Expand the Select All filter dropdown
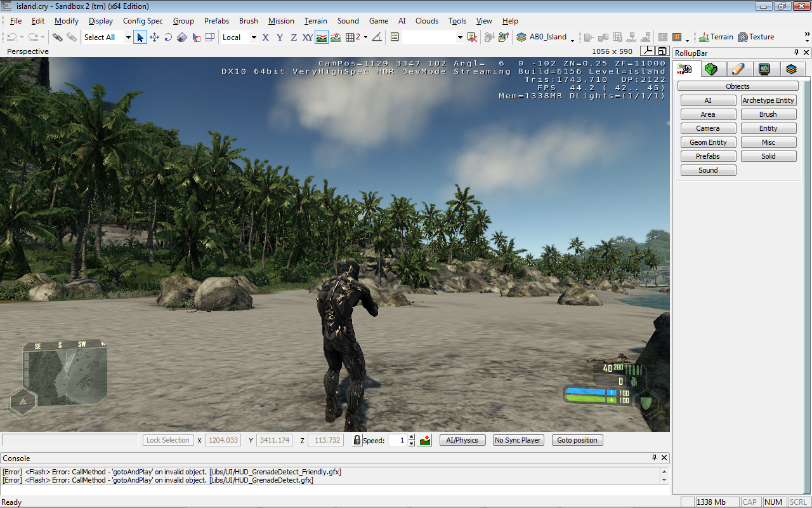 click(x=128, y=37)
